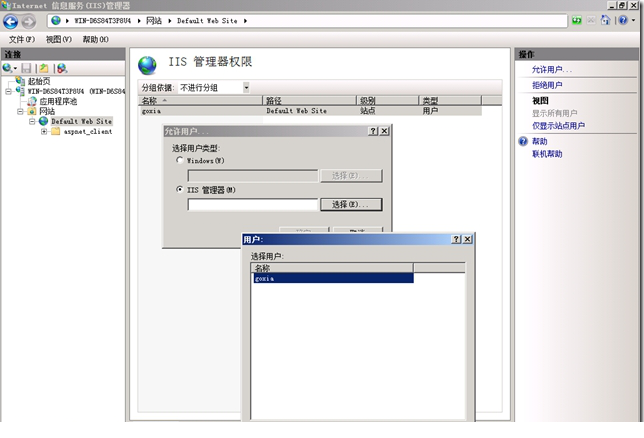Collapse the server node in tree

pos(8,91)
